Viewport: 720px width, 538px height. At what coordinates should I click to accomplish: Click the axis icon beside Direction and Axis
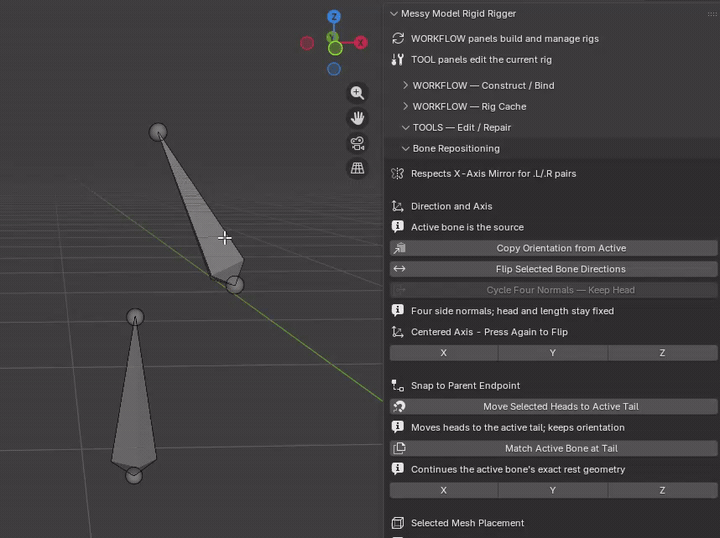[x=398, y=206]
